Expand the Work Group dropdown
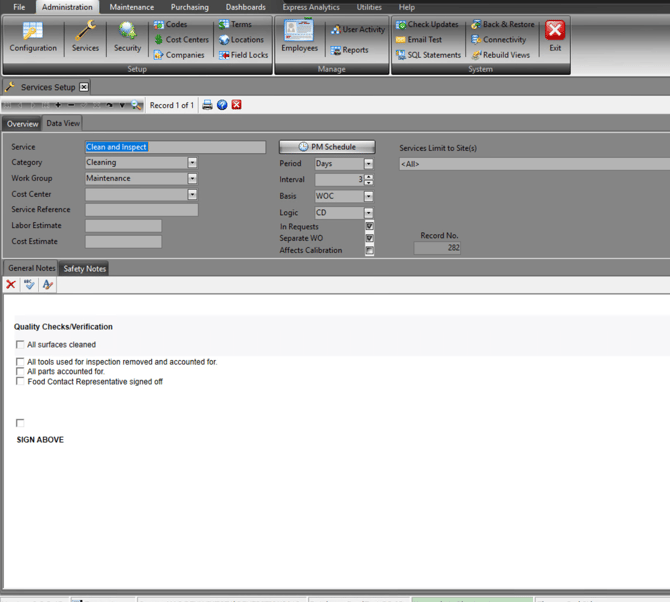This screenshot has height=602, width=670. tap(192, 179)
